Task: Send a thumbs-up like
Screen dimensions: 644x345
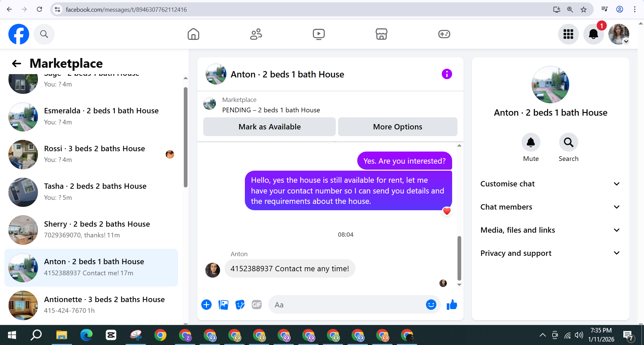Action: [452, 305]
